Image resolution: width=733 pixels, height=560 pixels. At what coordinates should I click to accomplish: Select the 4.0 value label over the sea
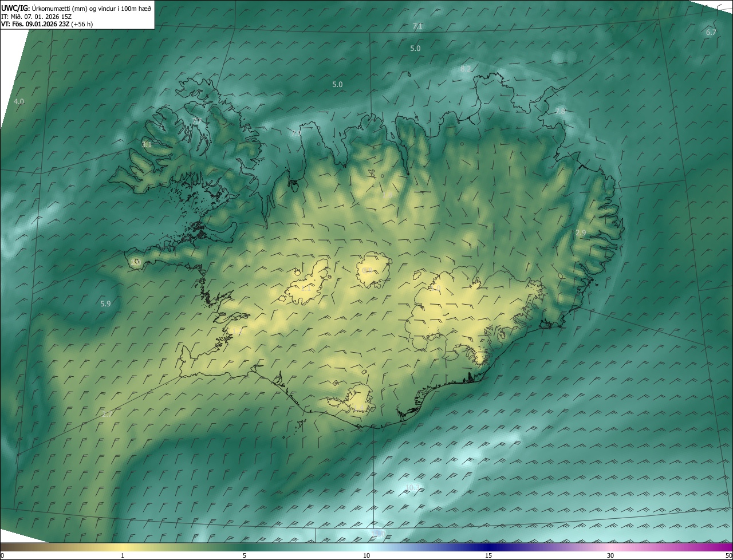(x=19, y=102)
